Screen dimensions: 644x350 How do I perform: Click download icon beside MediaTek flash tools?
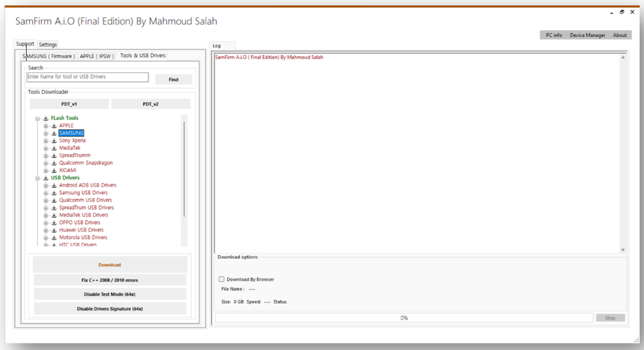[x=54, y=148]
